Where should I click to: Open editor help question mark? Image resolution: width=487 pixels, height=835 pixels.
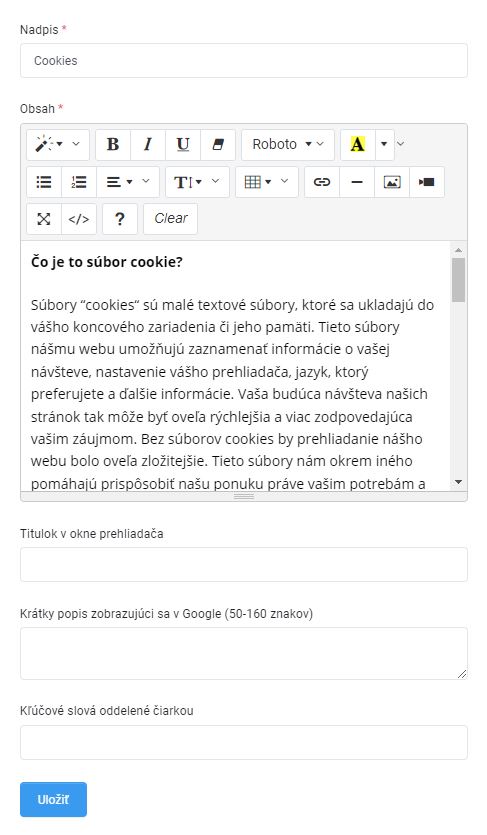coord(120,219)
